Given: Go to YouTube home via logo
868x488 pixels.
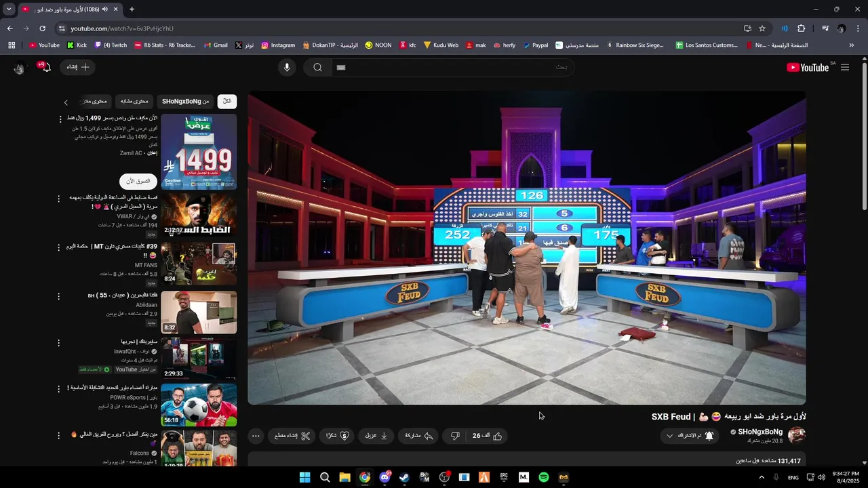Looking at the screenshot, I should [x=808, y=67].
